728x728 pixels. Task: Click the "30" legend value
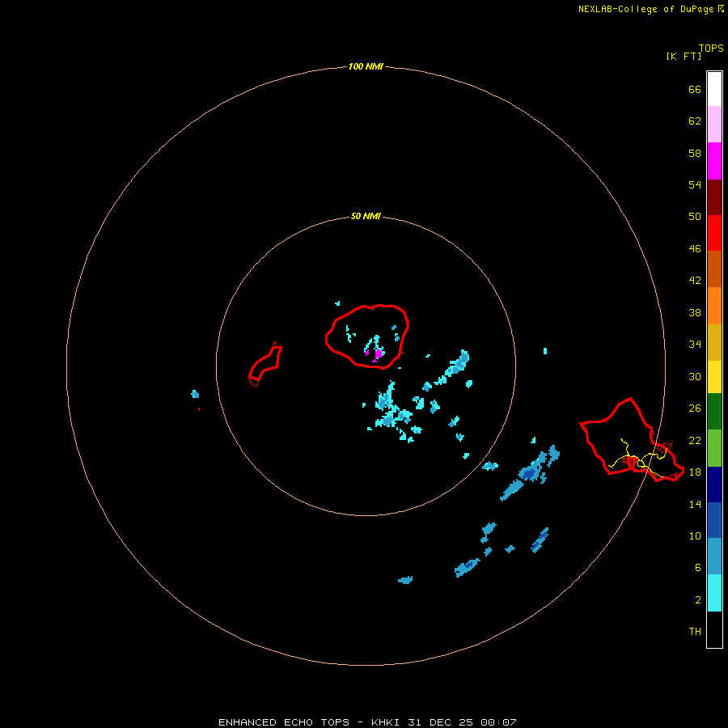[695, 376]
